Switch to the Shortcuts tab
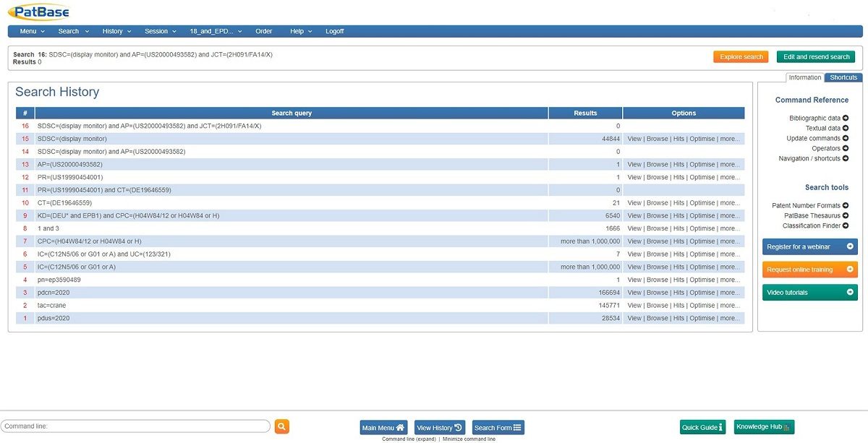Screen dimensions: 868x443 (x=843, y=77)
